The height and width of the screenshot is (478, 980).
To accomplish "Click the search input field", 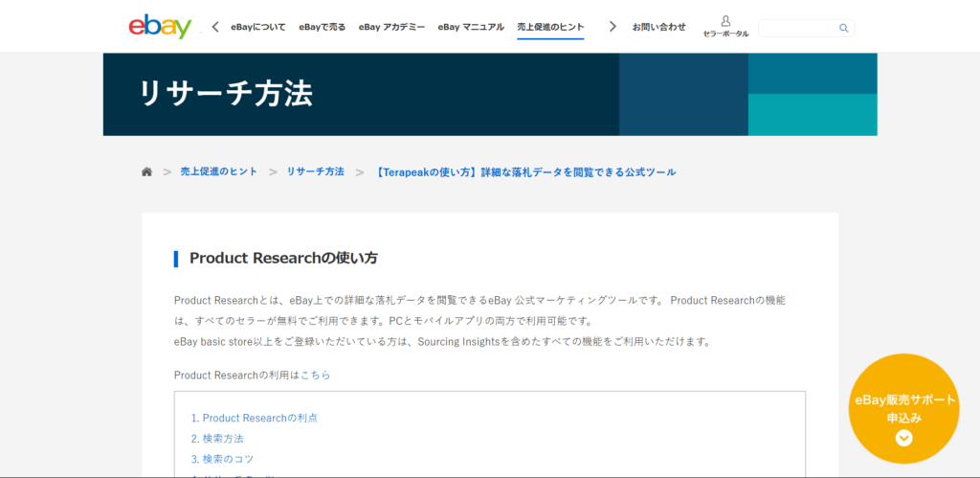I will click(x=806, y=28).
